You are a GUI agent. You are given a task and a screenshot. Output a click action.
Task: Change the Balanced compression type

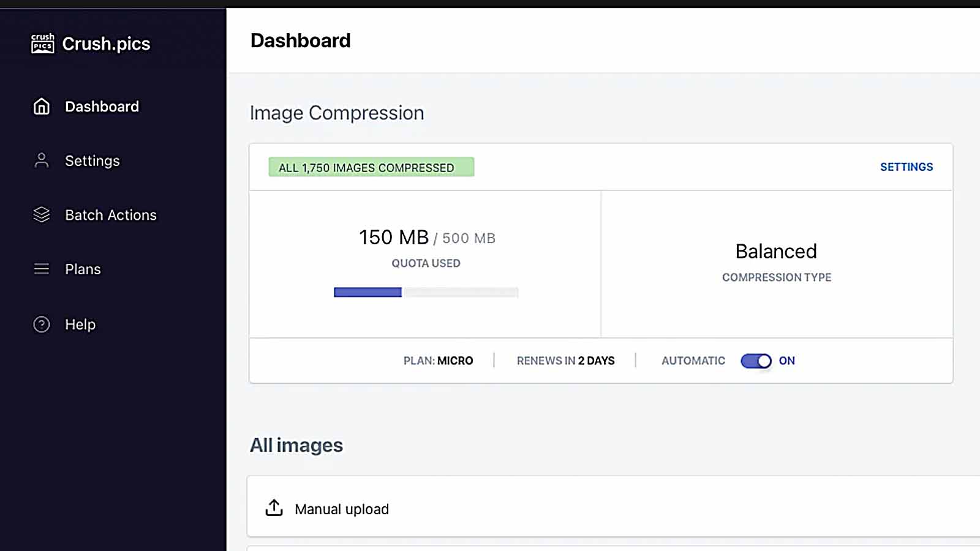click(x=776, y=251)
